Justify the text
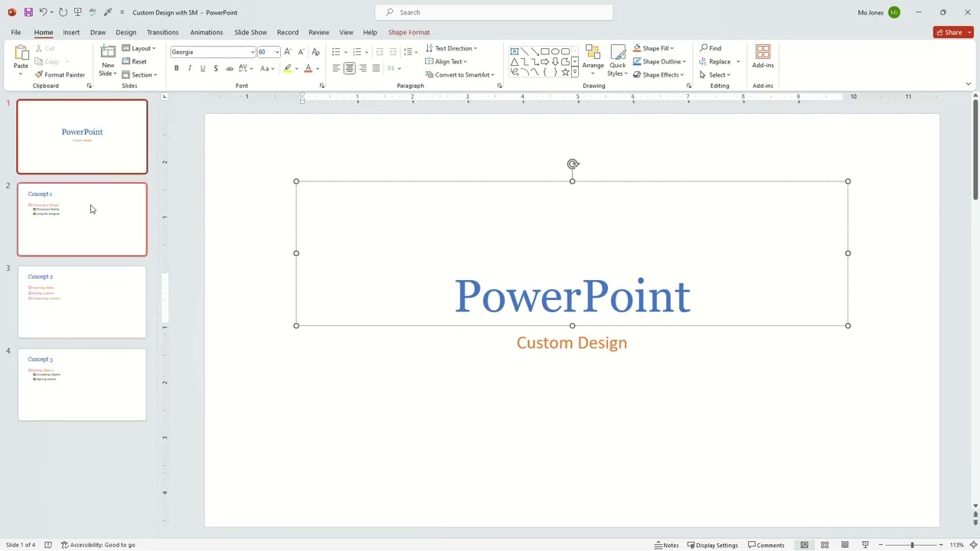The height and width of the screenshot is (551, 980). coord(376,69)
